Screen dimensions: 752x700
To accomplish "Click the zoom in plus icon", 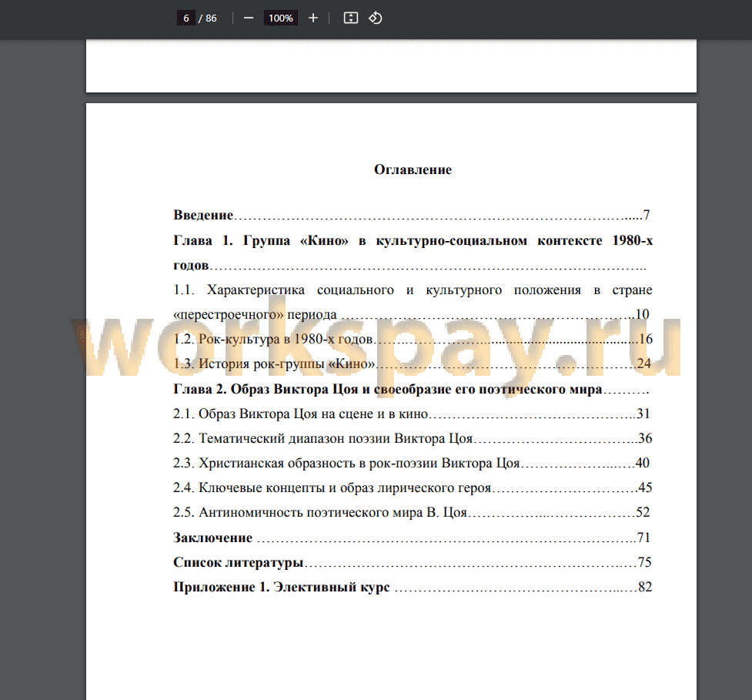I will point(313,18).
